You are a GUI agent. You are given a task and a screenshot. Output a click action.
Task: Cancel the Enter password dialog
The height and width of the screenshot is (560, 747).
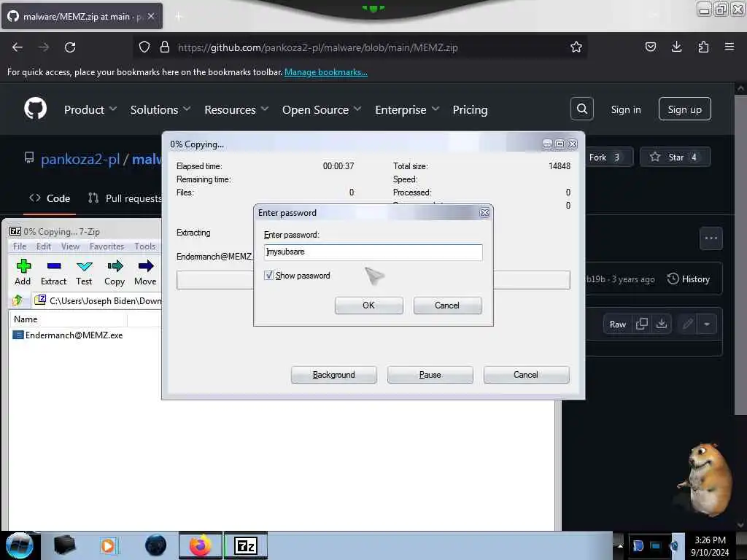point(447,306)
